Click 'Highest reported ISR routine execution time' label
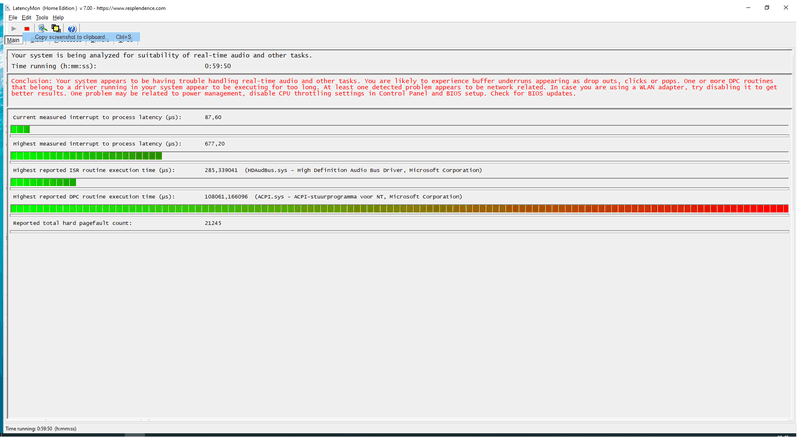The height and width of the screenshot is (437, 800). coord(93,170)
